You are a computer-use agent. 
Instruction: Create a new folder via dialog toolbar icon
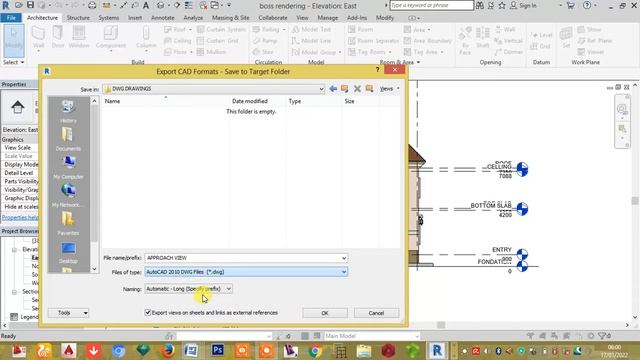point(369,89)
